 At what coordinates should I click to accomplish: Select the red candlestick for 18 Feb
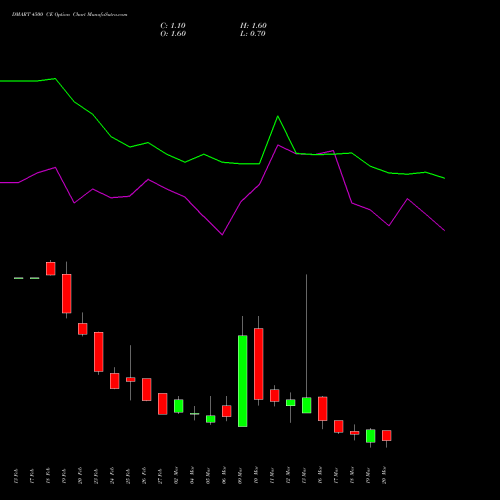coord(51,269)
